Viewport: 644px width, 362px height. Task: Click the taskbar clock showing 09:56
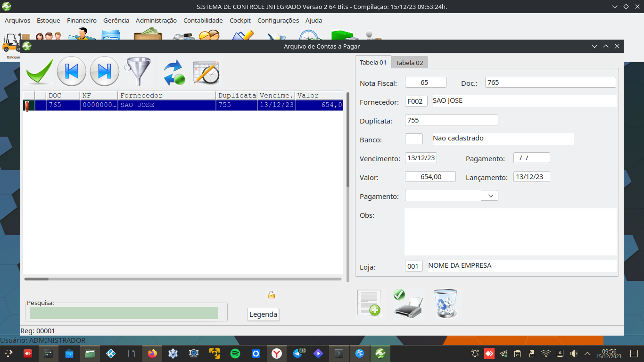(x=610, y=353)
